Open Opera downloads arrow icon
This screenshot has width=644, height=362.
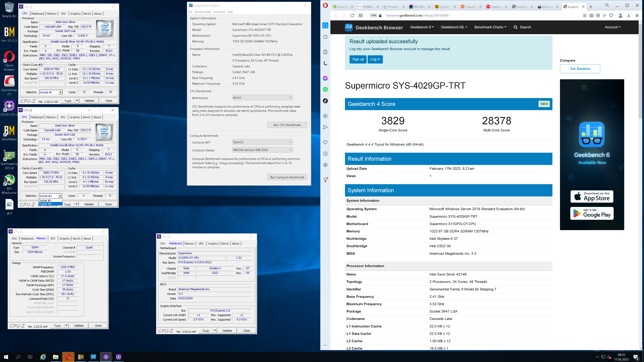tap(629, 15)
